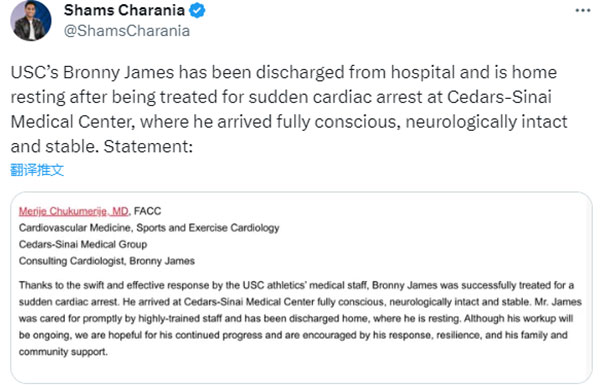Image resolution: width=600 pixels, height=385 pixels.
Task: Click the 翻译推文 translate link
Action: (x=37, y=170)
